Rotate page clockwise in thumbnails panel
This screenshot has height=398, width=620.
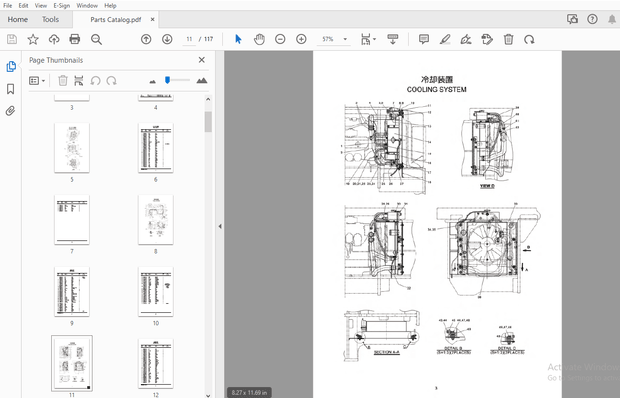(x=112, y=81)
